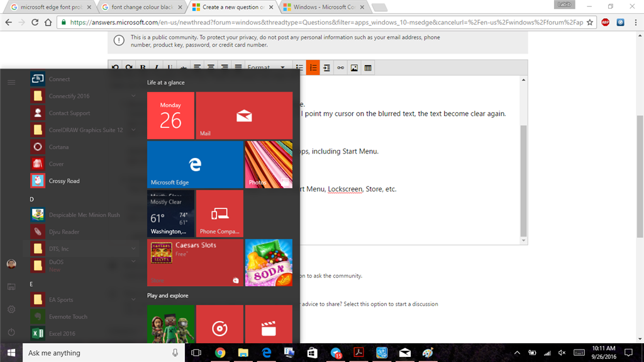Screen dimensions: 644x362
Task: Open File Explorer from Start's left rail
Action: pos(11,286)
